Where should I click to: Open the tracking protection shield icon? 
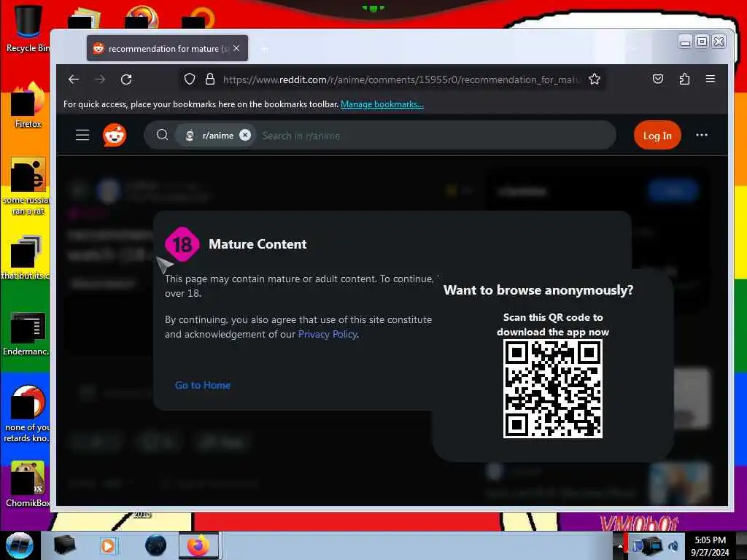click(190, 79)
